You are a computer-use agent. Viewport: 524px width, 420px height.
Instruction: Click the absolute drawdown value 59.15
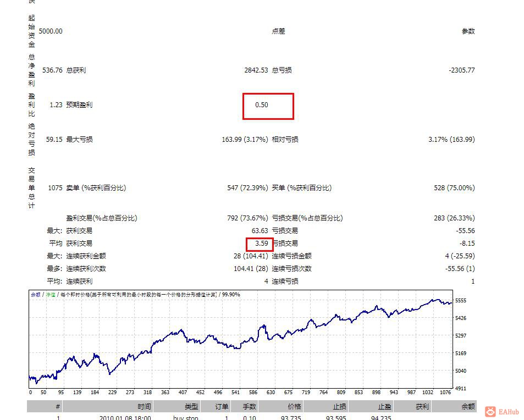(x=54, y=139)
